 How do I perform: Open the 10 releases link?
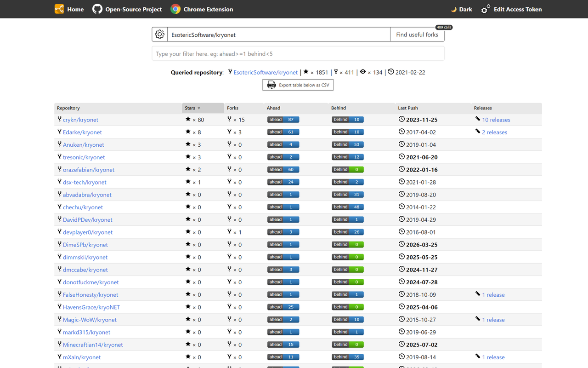point(496,120)
